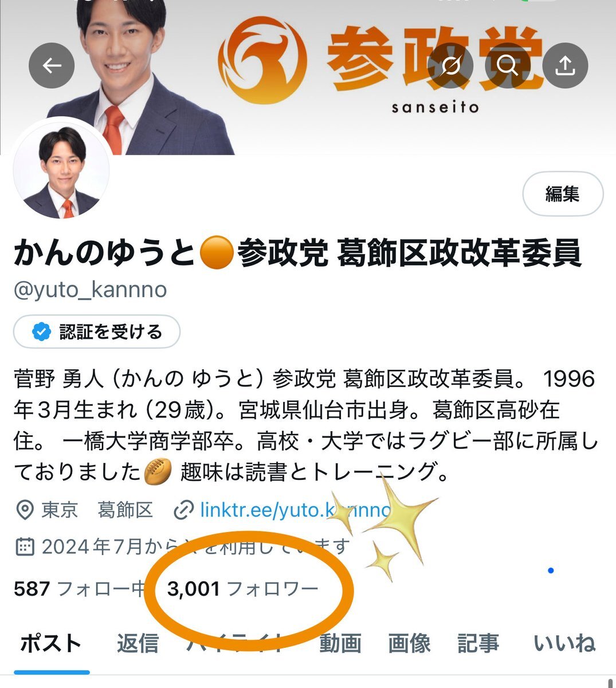
Task: Open the linktr.ee/yuto.kannno link
Action: pyautogui.click(x=296, y=510)
